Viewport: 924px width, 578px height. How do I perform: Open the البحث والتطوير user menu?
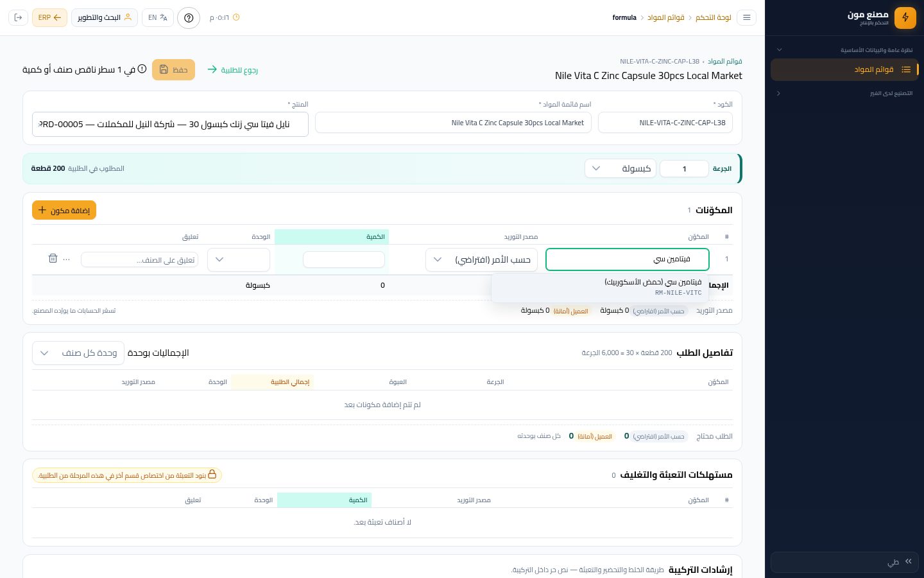coord(104,17)
